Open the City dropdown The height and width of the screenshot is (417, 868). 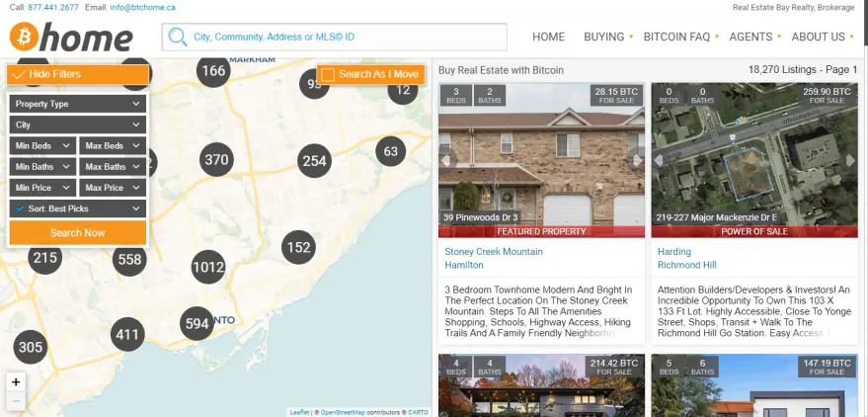(78, 125)
